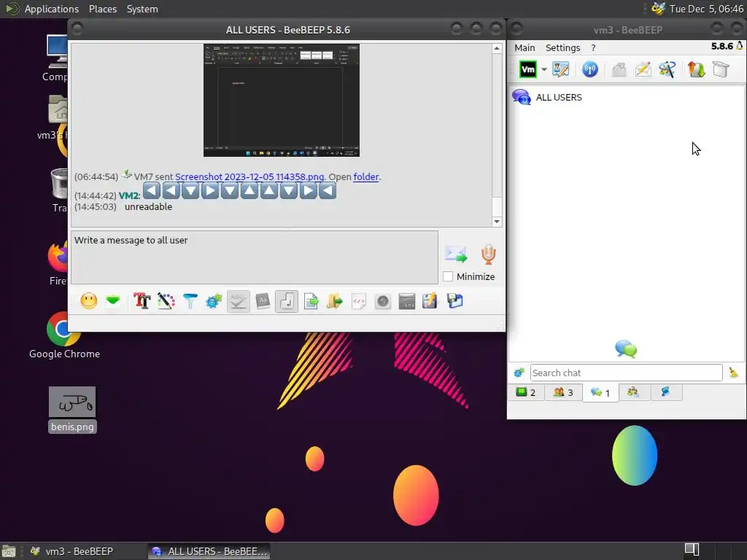This screenshot has width=747, height=560.
Task: Click the gear icon left of Search chat
Action: 519,373
